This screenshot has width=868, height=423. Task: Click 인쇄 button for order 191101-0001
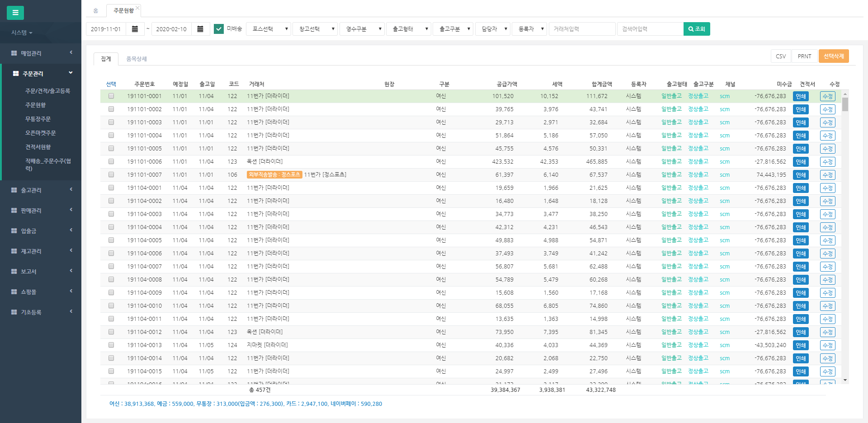point(801,96)
